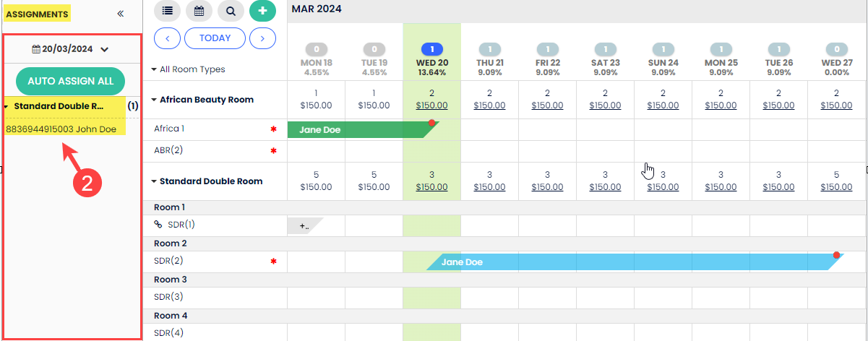This screenshot has width=868, height=341.
Task: Open the 20/03/2024 date dropdown
Action: 70,49
